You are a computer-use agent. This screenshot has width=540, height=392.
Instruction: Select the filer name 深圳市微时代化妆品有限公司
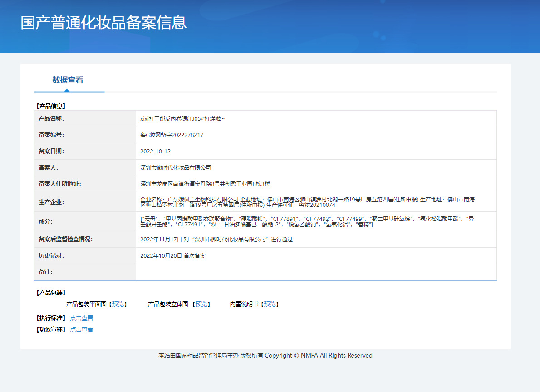click(x=176, y=168)
